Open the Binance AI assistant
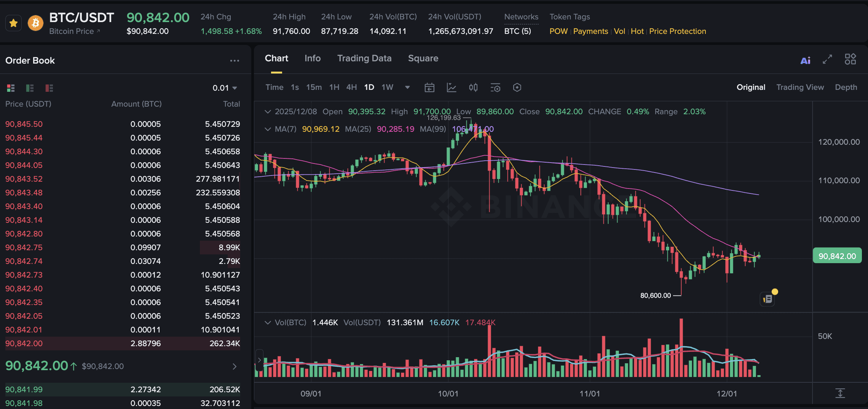 (805, 60)
